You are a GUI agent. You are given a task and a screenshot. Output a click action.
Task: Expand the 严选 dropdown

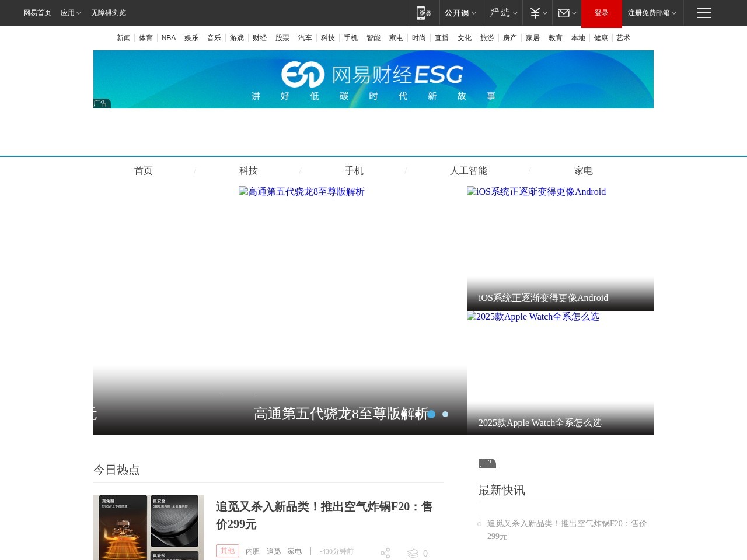coord(503,13)
